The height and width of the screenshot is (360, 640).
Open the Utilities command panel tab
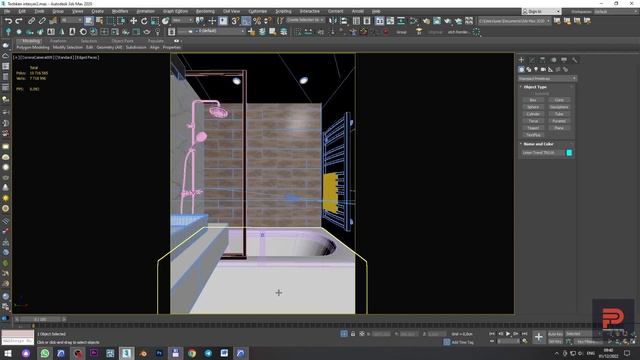[x=575, y=60]
